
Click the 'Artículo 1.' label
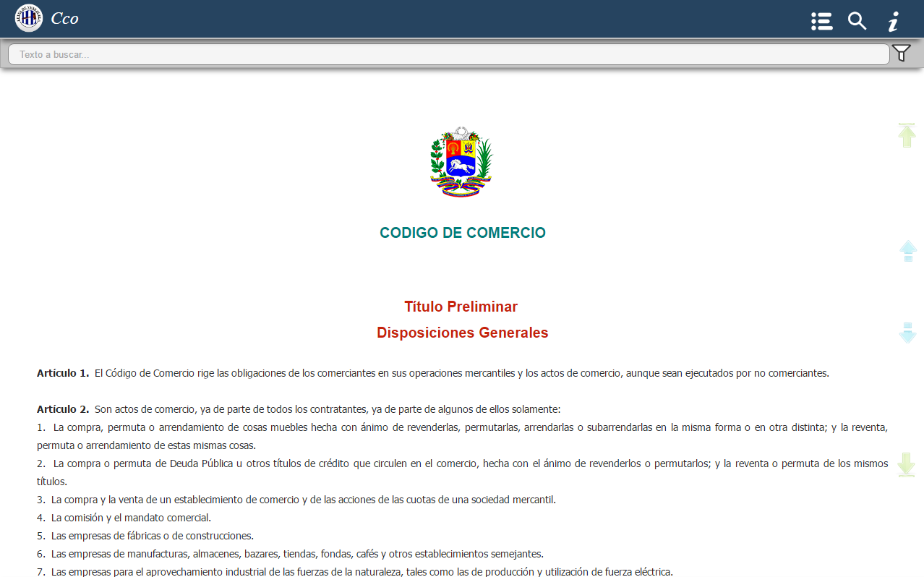(x=63, y=373)
